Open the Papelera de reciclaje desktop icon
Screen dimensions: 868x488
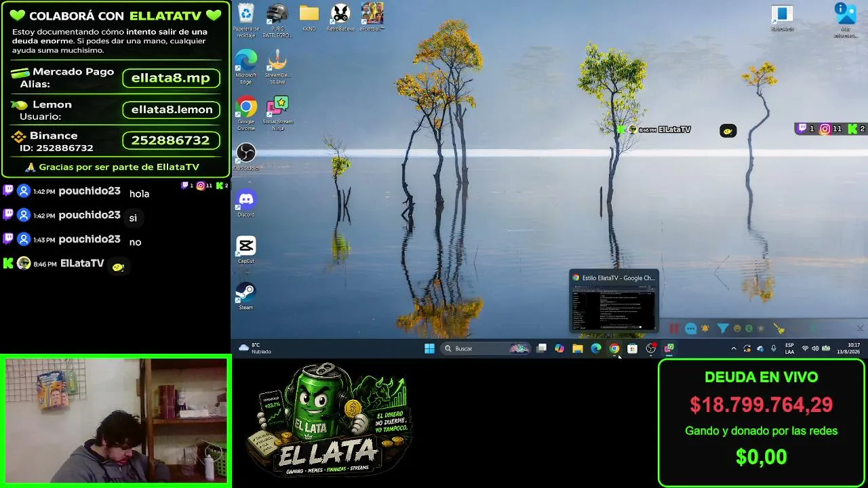click(x=245, y=18)
